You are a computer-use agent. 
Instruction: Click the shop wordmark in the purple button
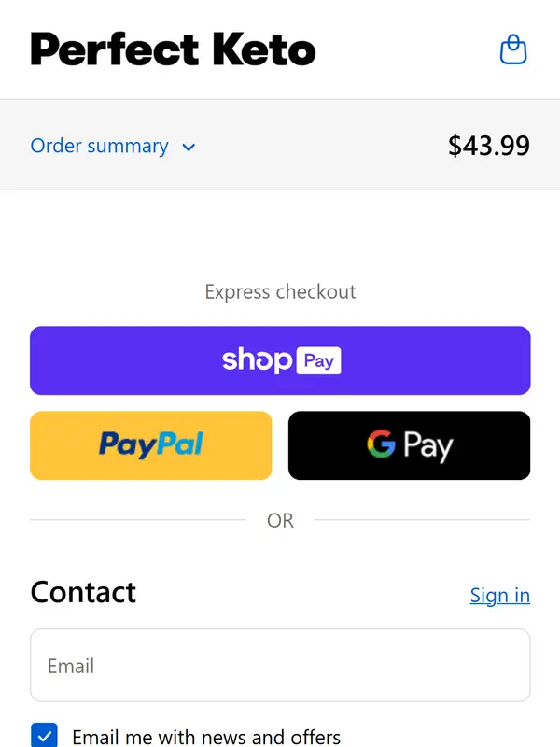[257, 359]
